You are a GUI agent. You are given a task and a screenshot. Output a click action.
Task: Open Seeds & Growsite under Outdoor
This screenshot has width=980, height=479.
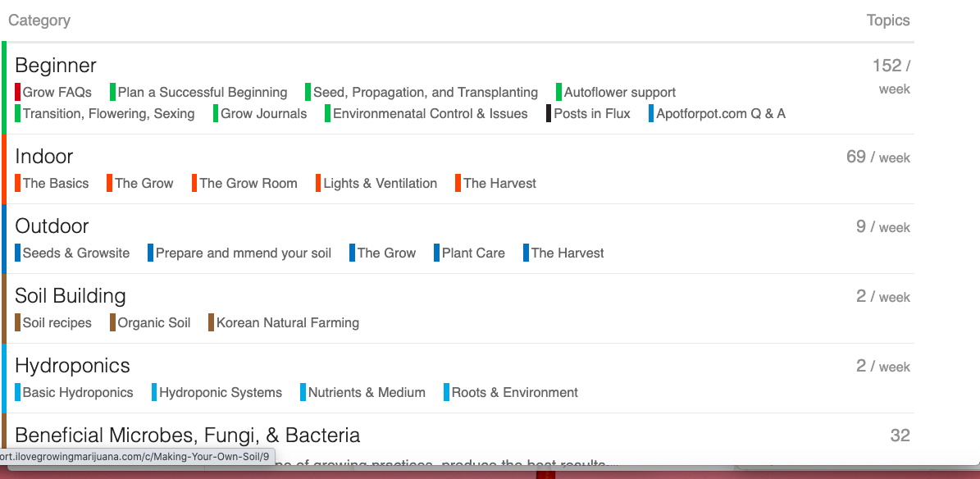point(75,253)
